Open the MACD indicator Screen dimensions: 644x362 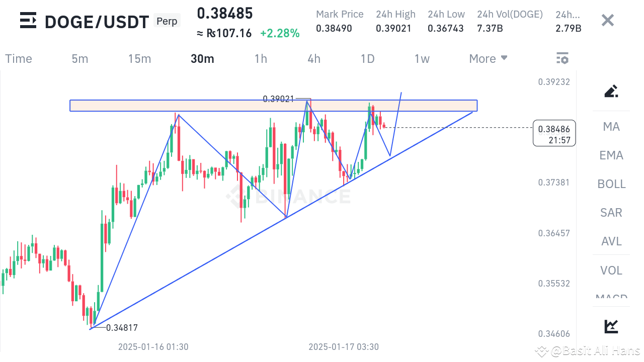(610, 298)
